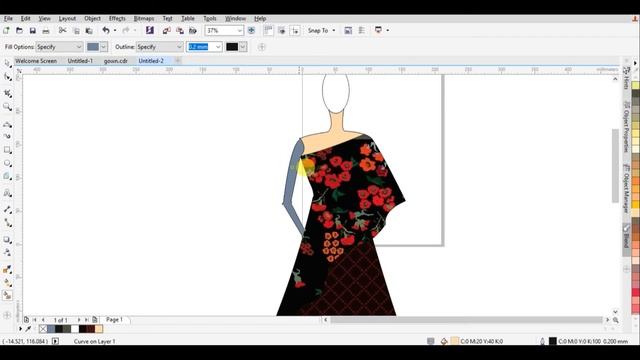Toggle the Show Rulers button
640x360 pixels.
pyautogui.click(x=268, y=30)
